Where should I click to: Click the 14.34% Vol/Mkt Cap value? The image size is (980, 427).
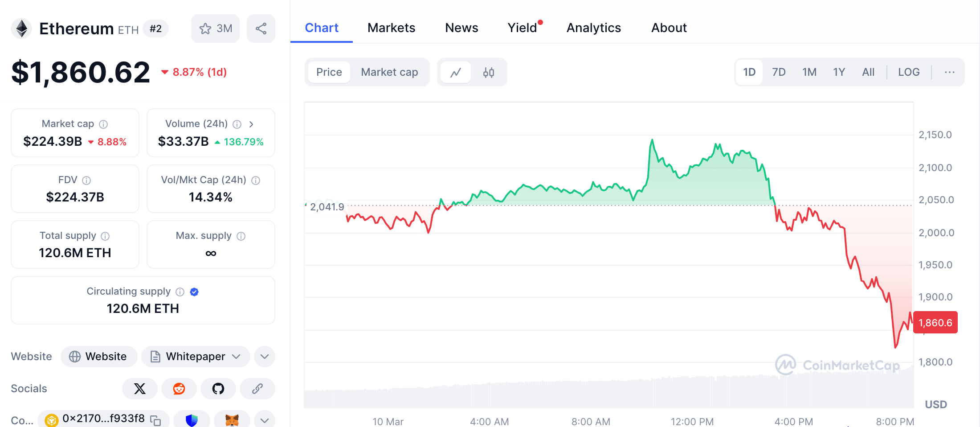click(x=211, y=197)
